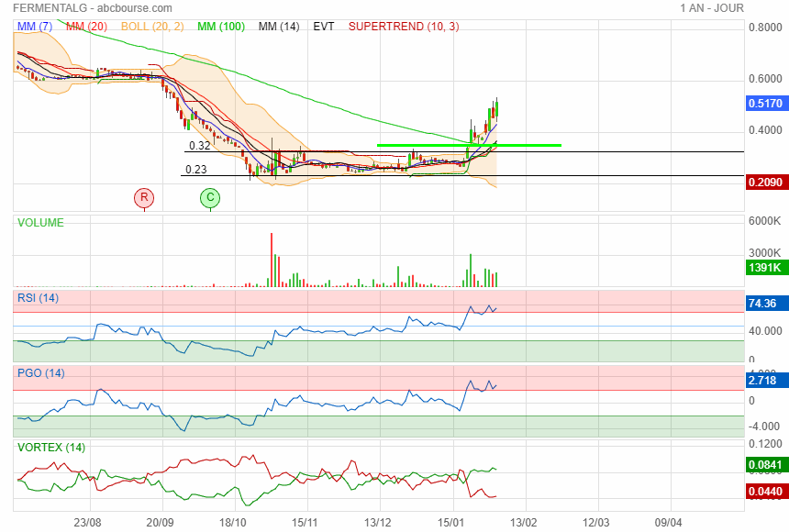Click the bright green horizontal breakout line

469,145
